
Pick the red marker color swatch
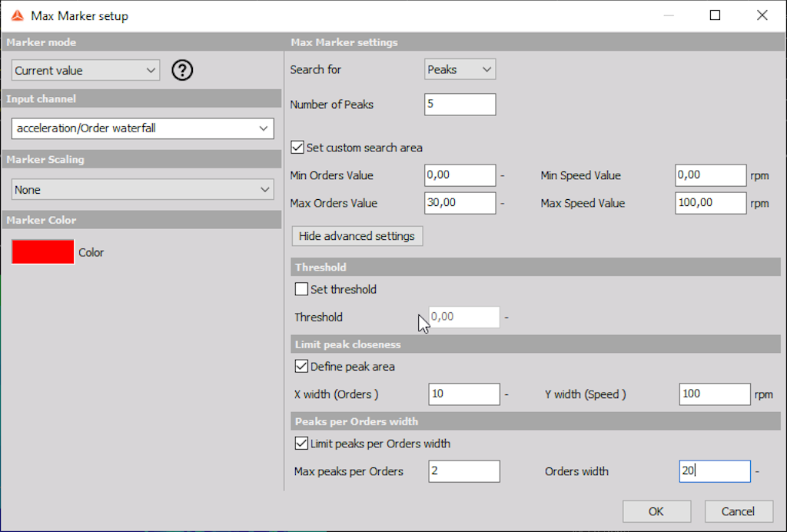(43, 252)
